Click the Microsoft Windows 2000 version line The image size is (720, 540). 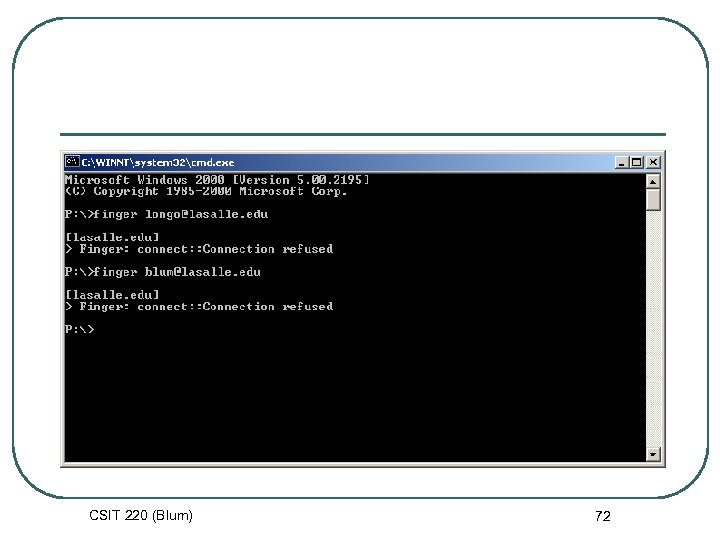coord(217,180)
